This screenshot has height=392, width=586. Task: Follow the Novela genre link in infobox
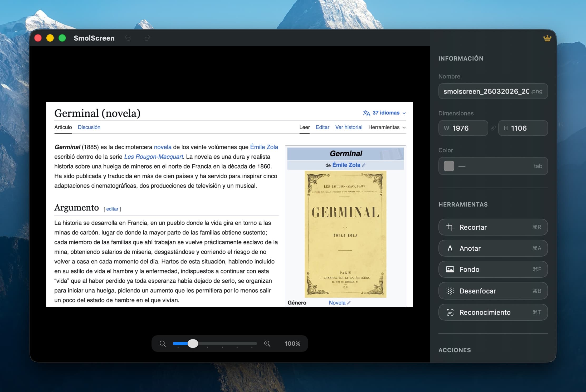pos(337,303)
